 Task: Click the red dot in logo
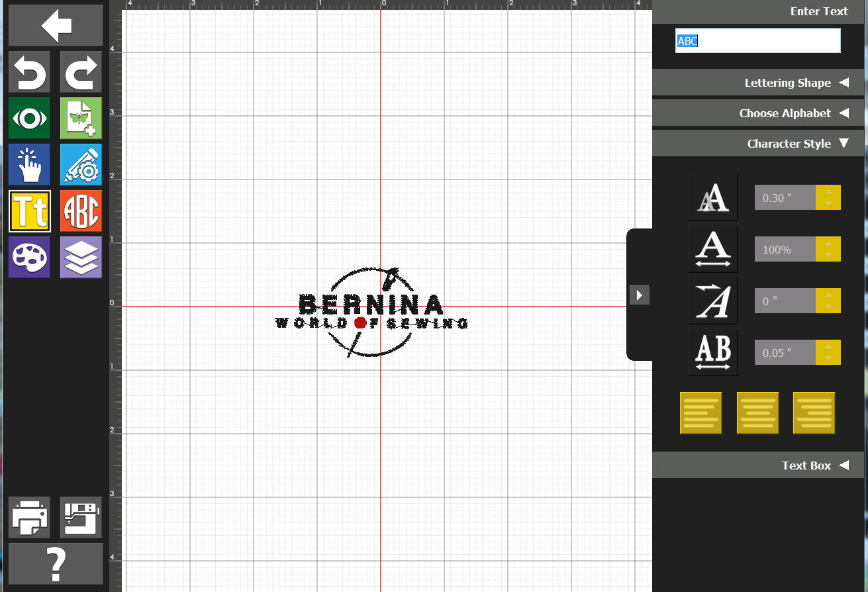click(x=360, y=322)
